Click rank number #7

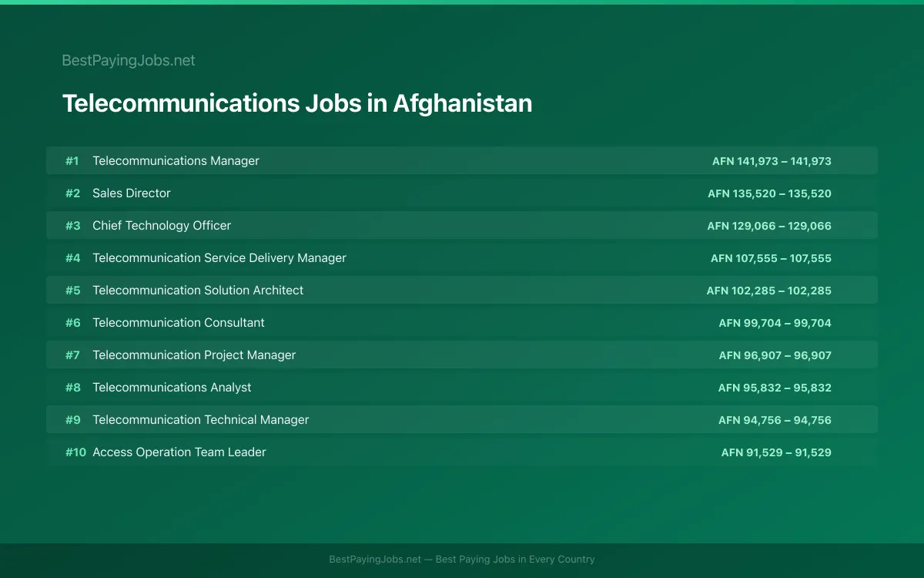[x=72, y=355]
